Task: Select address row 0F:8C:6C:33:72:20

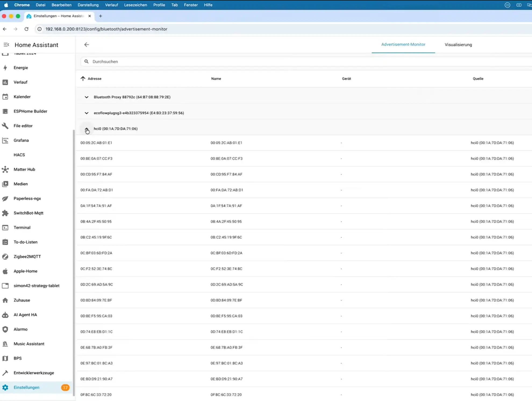Action: [304, 395]
